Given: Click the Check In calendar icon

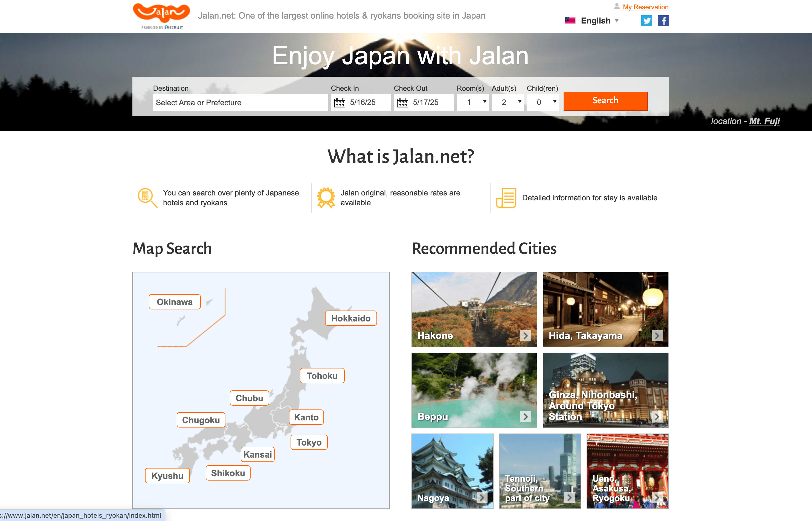Looking at the screenshot, I should pyautogui.click(x=340, y=103).
